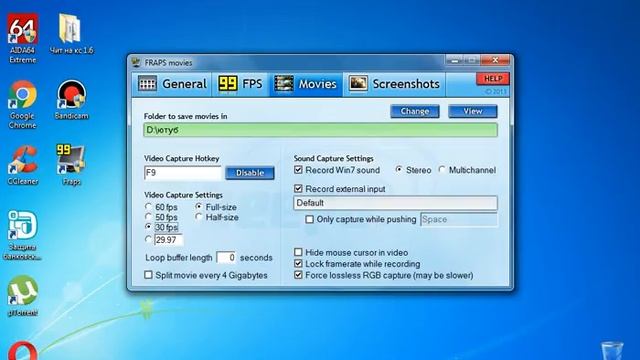Screen dimensions: 640x360
Task: Click the FRAPS movies title text
Action: (168, 63)
